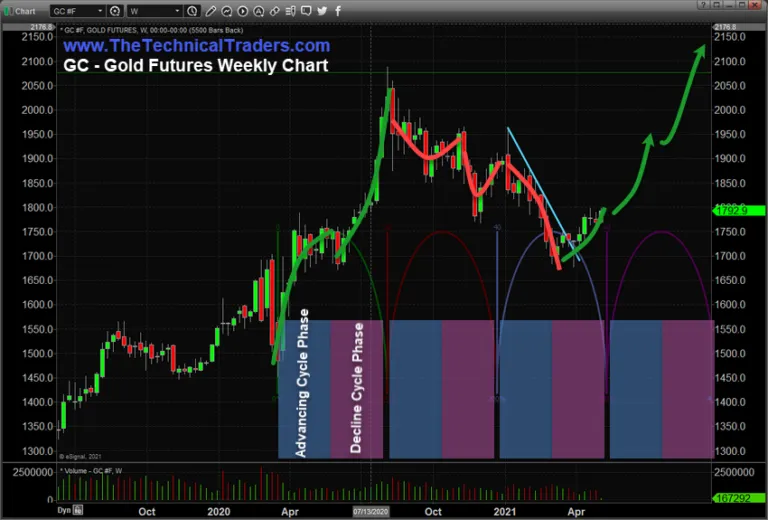Share chart via Facebook icon
The height and width of the screenshot is (520, 768).
[338, 11]
